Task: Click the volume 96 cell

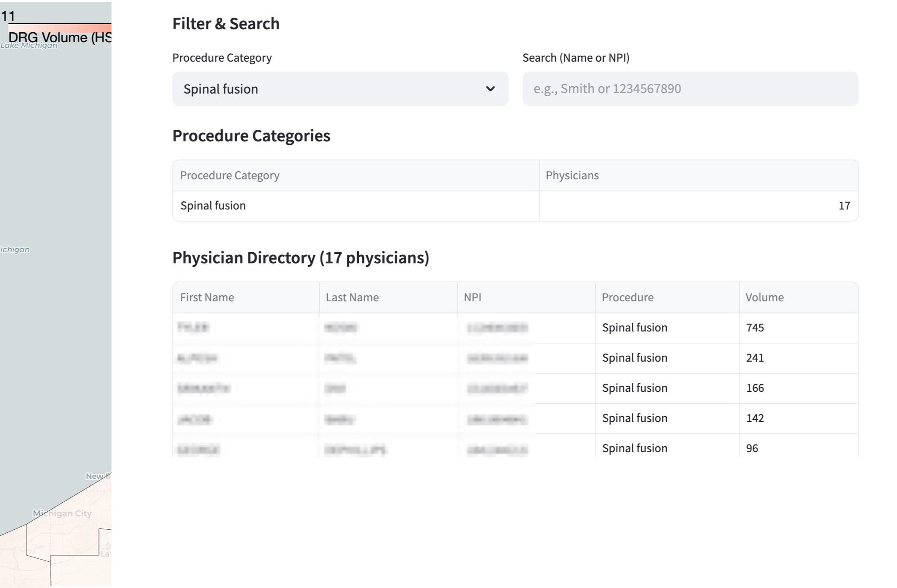Action: [752, 448]
